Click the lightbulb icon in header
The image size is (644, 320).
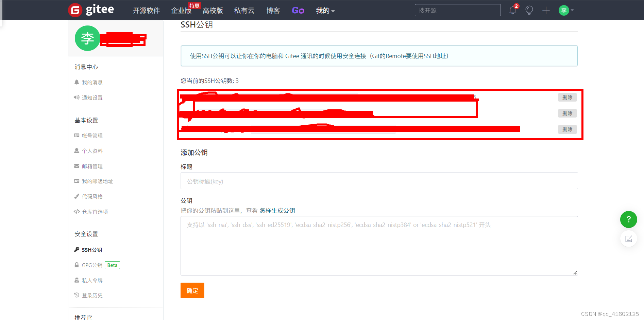click(x=529, y=10)
